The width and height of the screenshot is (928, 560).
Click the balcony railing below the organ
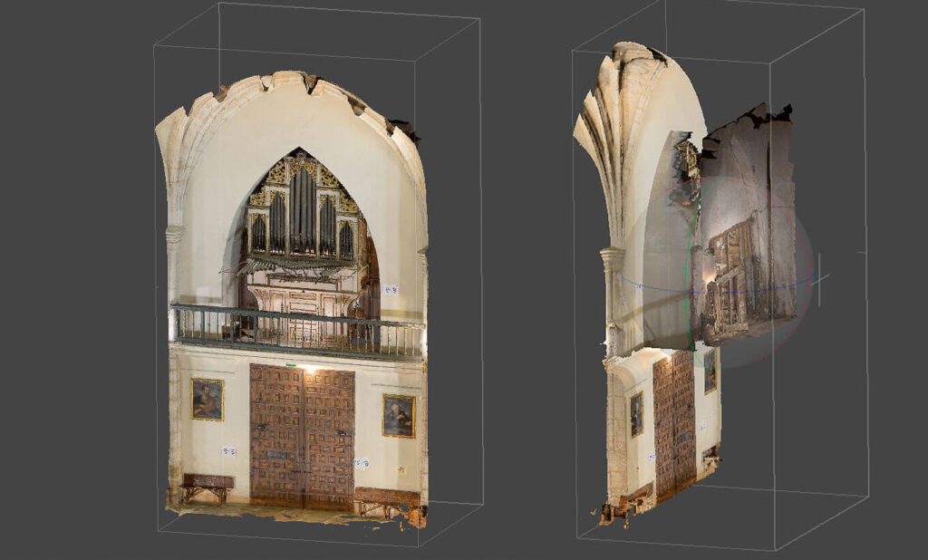point(297,331)
